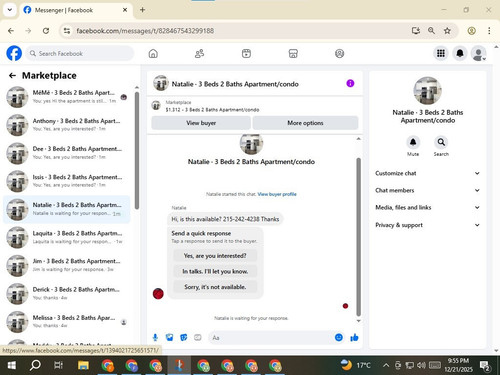Choose a sticker icon

[x=184, y=338]
